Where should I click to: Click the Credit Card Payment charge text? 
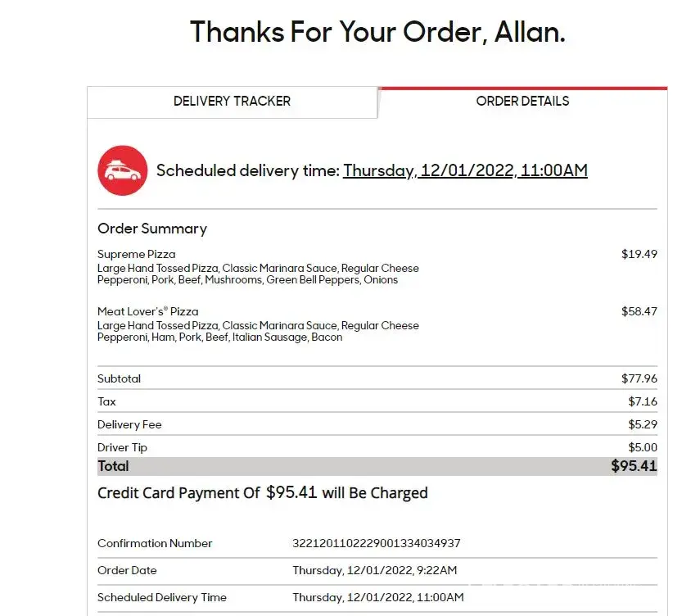point(263,493)
